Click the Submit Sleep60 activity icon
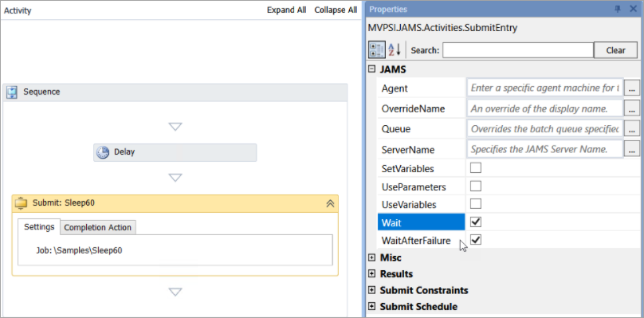 [x=22, y=202]
